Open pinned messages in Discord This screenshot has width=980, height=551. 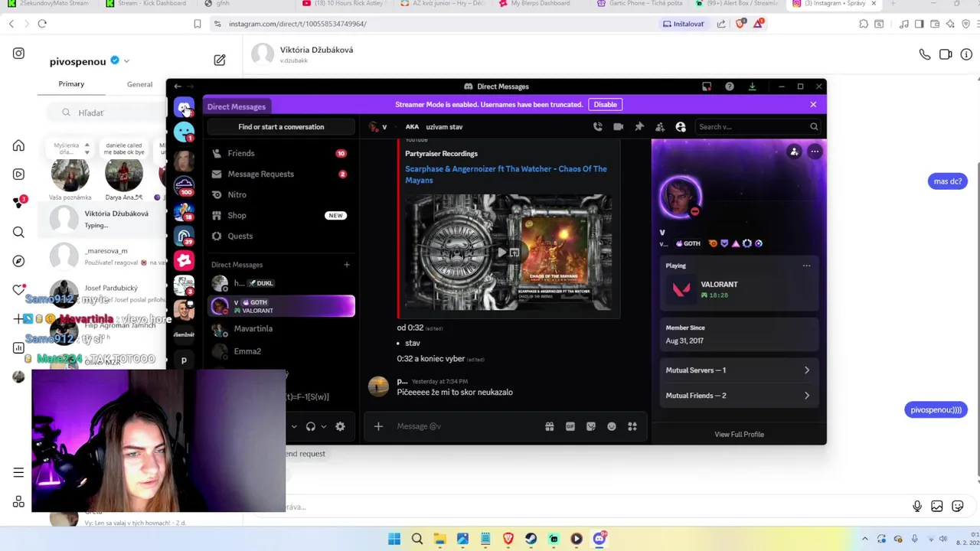point(639,127)
